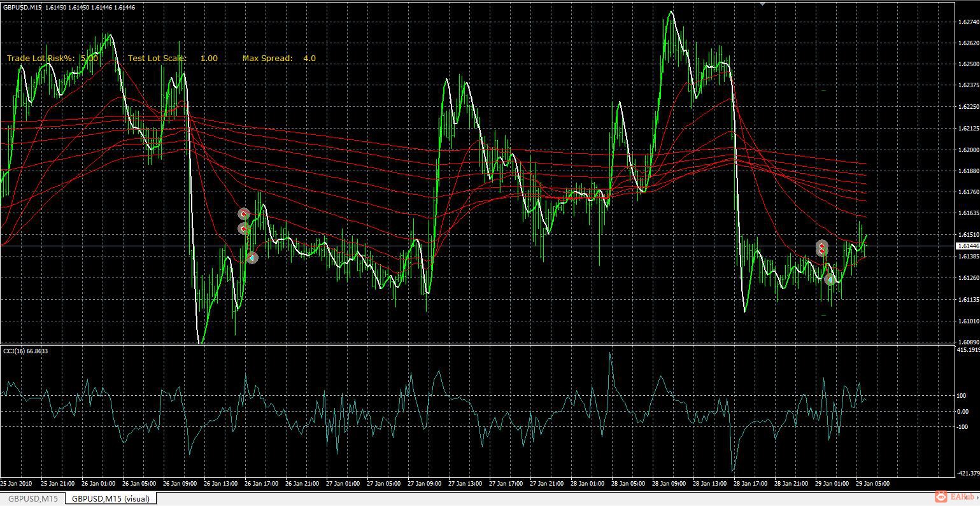The image size is (980, 506).
Task: Click the '28 Jan 17:00' time label
Action: pyautogui.click(x=752, y=484)
